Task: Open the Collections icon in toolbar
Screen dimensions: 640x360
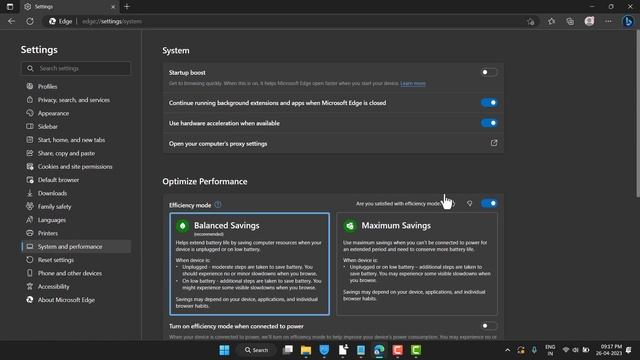Action: click(x=570, y=21)
